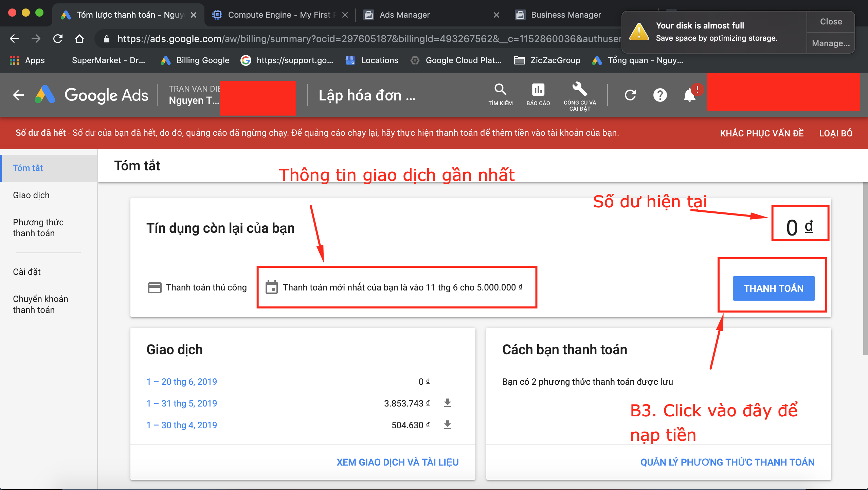Click the calendar icon beside latest payment
Image resolution: width=868 pixels, height=490 pixels.
271,287
